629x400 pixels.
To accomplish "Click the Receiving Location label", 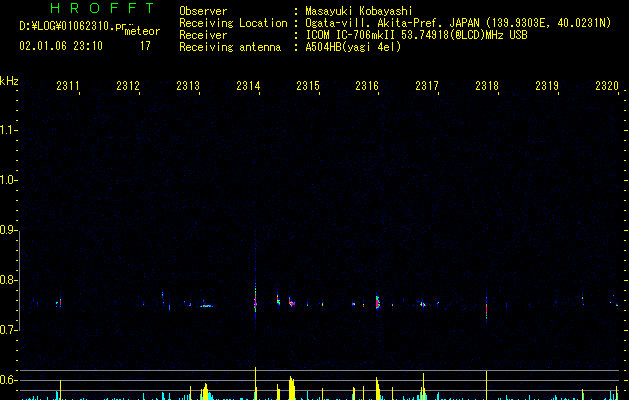I will pos(233,23).
